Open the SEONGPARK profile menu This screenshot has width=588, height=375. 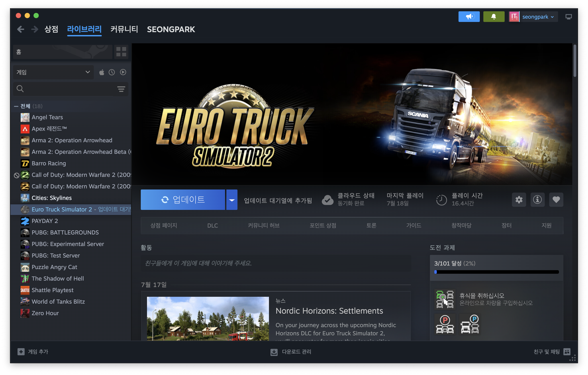coord(171,29)
